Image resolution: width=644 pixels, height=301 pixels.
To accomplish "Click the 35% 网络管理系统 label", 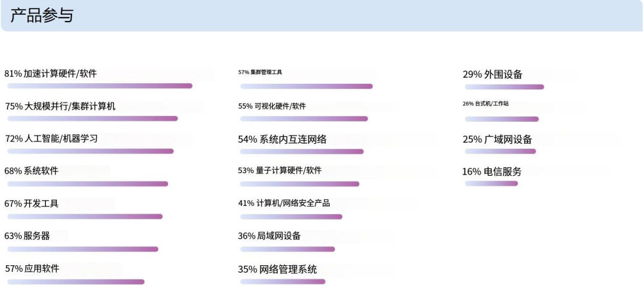I will [x=277, y=269].
